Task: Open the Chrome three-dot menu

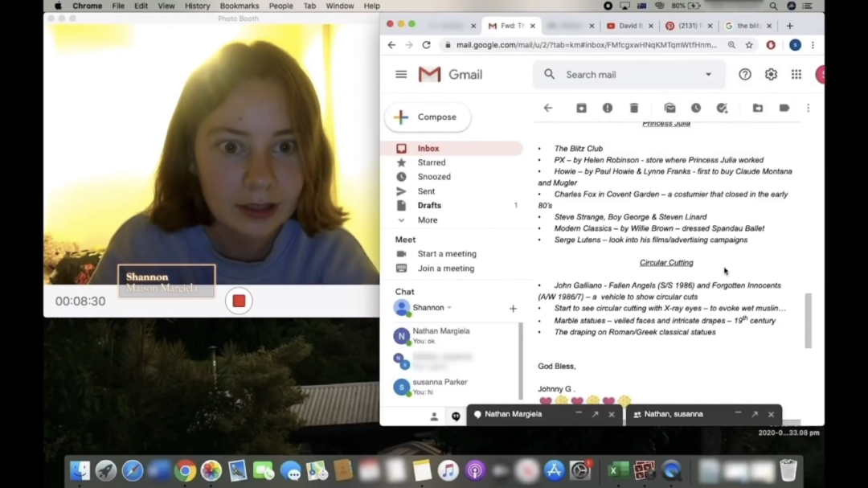Action: pyautogui.click(x=813, y=45)
